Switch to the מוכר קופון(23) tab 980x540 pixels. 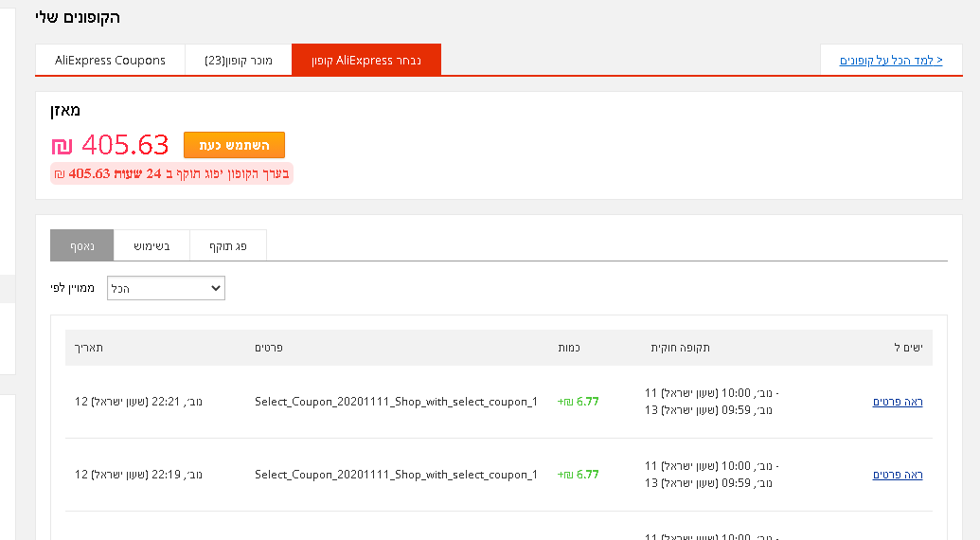click(x=239, y=61)
